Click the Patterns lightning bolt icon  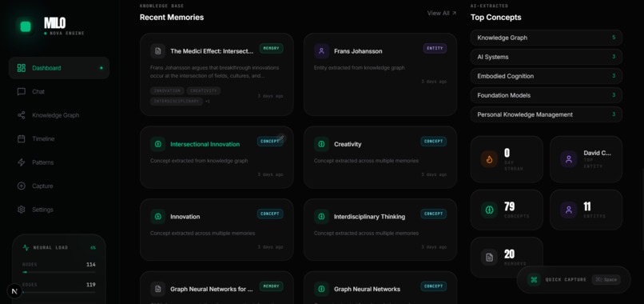click(22, 162)
